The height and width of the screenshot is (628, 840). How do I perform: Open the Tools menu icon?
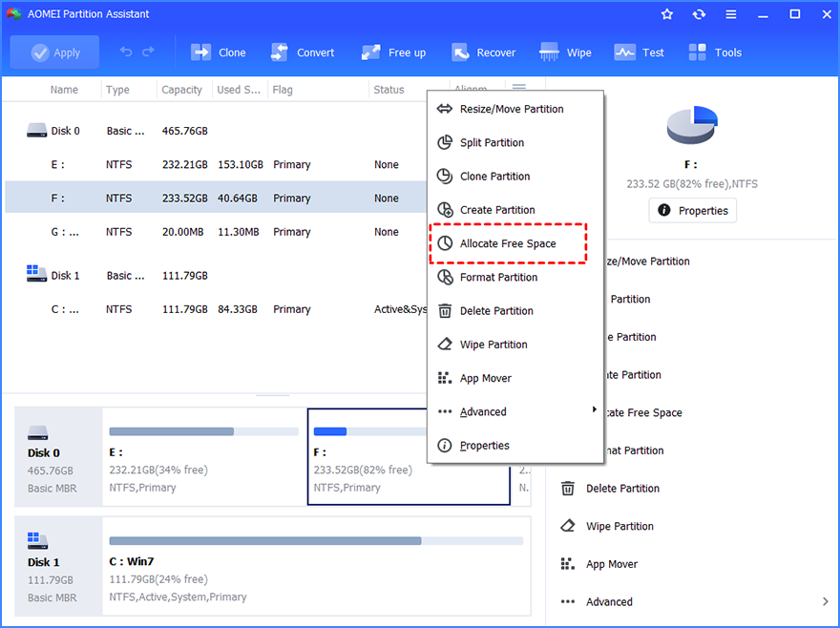click(715, 52)
